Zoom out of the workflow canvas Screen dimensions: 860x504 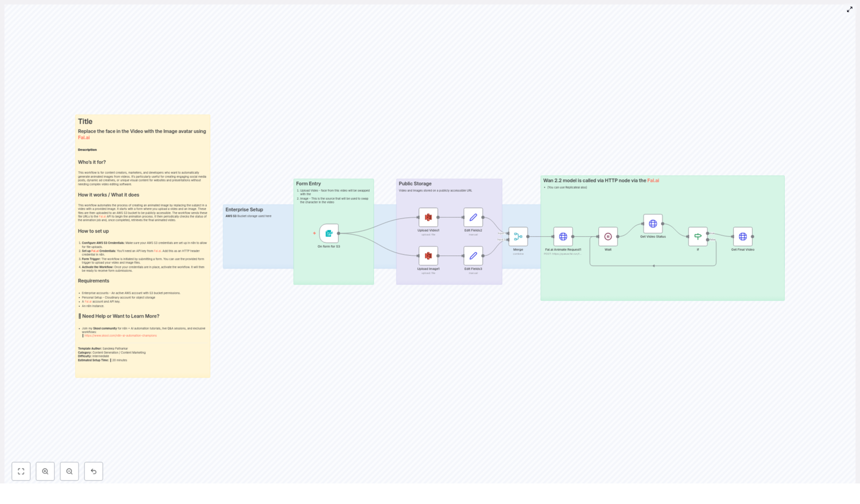pos(69,471)
